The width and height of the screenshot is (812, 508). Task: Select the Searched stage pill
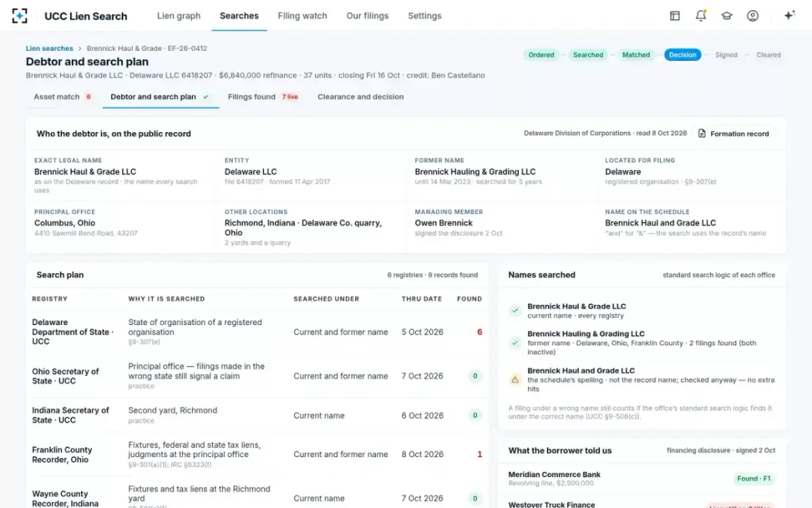coord(588,55)
